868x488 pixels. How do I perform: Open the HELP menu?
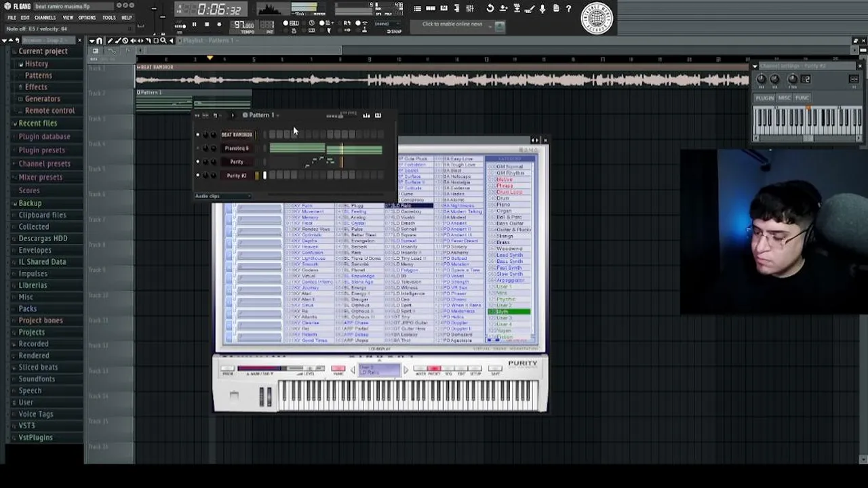(127, 18)
